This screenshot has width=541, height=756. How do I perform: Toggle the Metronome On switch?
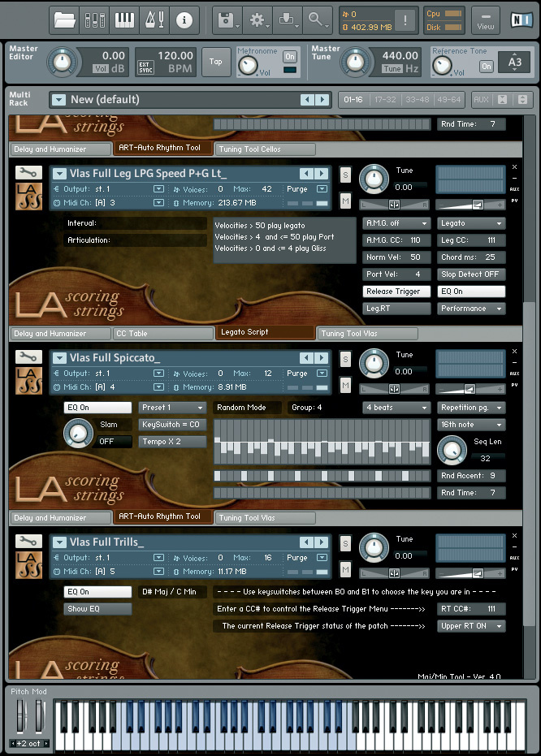289,56
